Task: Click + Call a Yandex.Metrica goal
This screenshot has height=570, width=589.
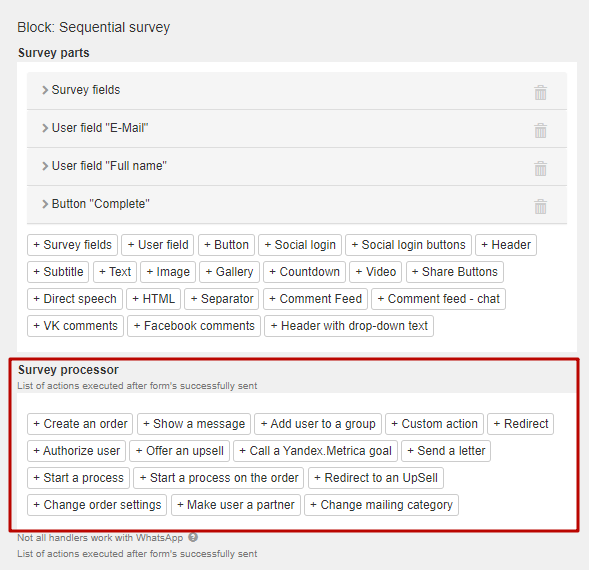Action: point(316,451)
